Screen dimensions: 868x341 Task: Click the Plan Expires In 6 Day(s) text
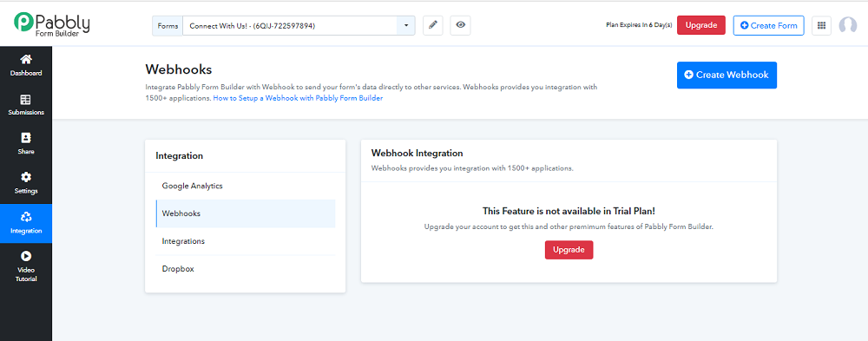point(640,25)
